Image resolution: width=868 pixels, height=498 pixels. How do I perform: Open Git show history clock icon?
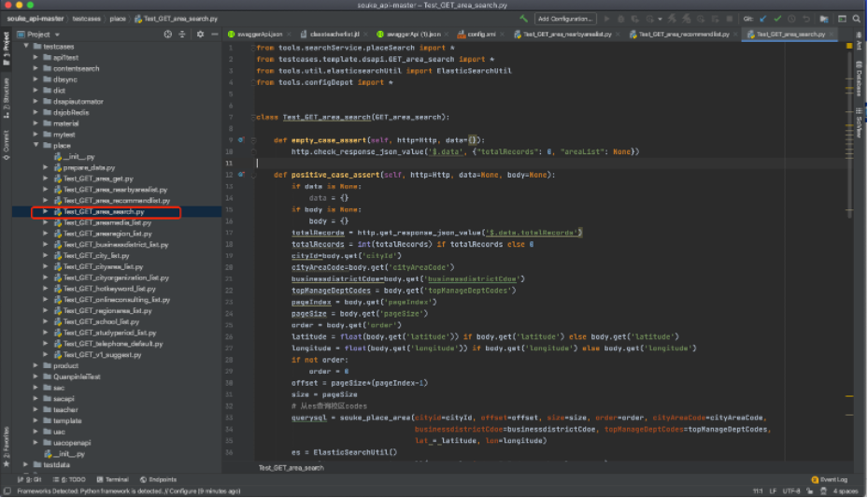(x=792, y=19)
